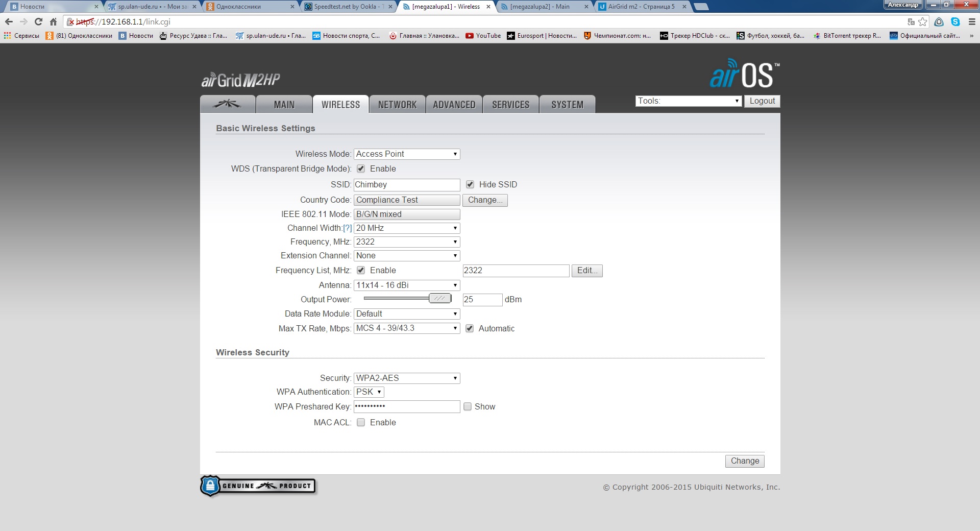Click Output Power slider handle
The height and width of the screenshot is (531, 980).
point(440,298)
